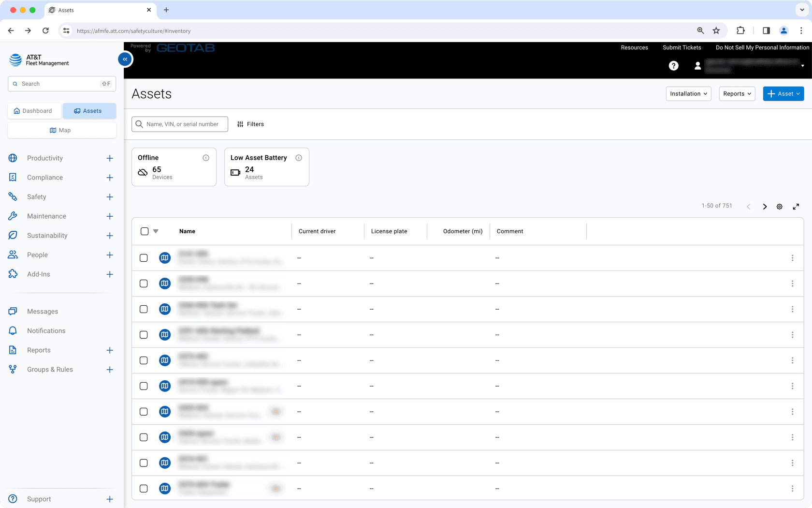Open the Submit Tickets menu item
This screenshot has width=812, height=508.
(681, 47)
